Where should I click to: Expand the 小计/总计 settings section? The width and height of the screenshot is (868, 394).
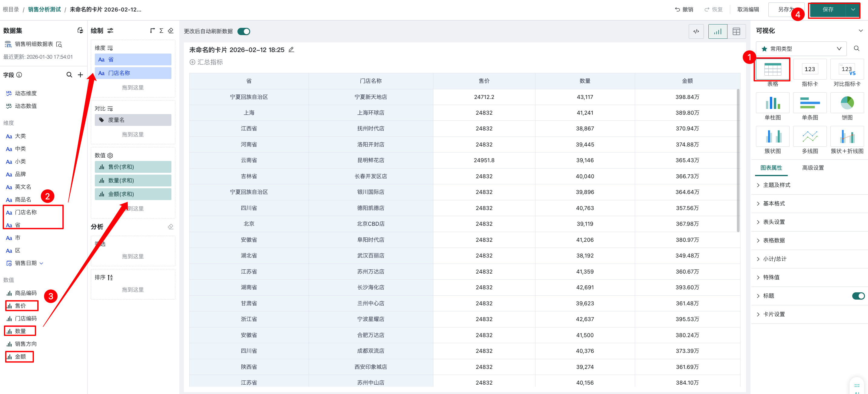[774, 259]
